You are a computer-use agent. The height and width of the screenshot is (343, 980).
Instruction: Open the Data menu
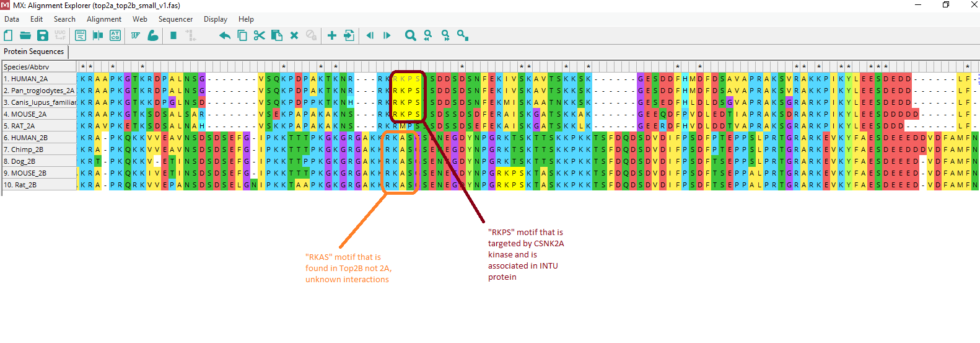pos(12,19)
